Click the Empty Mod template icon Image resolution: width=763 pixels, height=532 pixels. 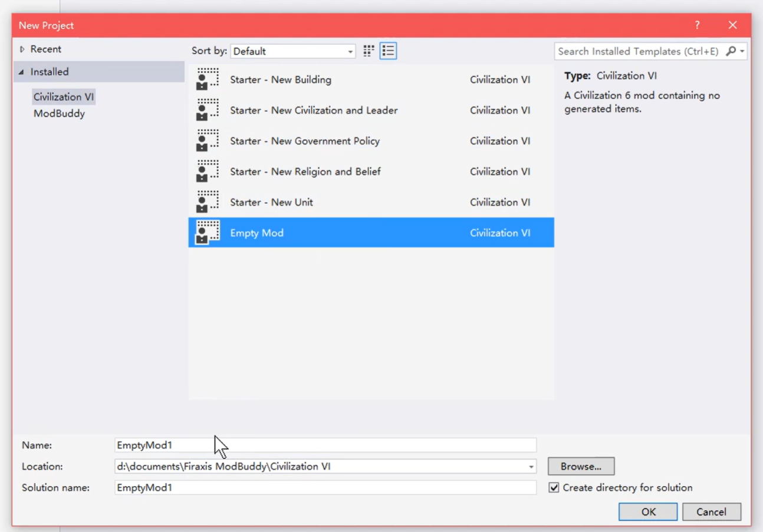point(208,233)
